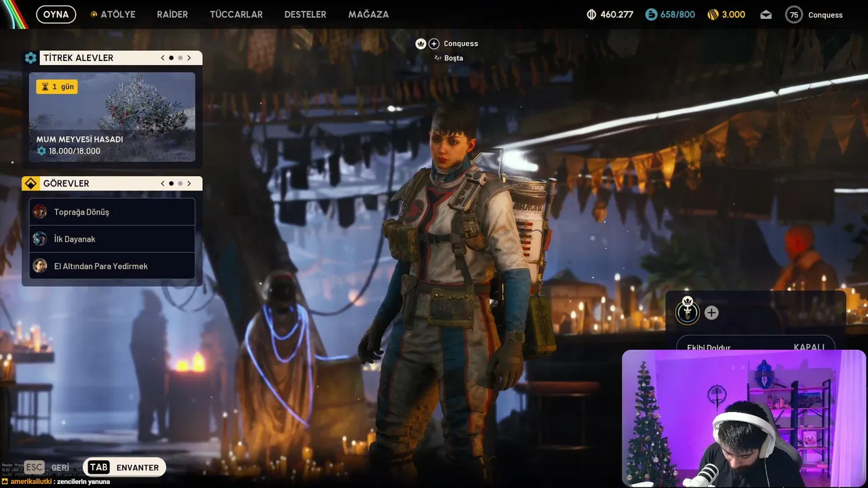The width and height of the screenshot is (868, 488).
Task: Open the OYNA play tab
Action: [56, 14]
